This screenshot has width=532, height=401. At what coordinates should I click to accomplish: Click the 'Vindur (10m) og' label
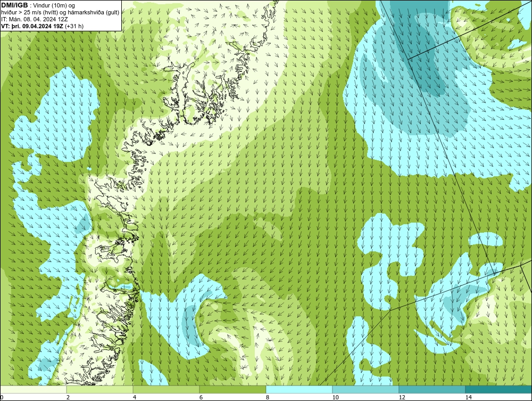tap(55, 6)
